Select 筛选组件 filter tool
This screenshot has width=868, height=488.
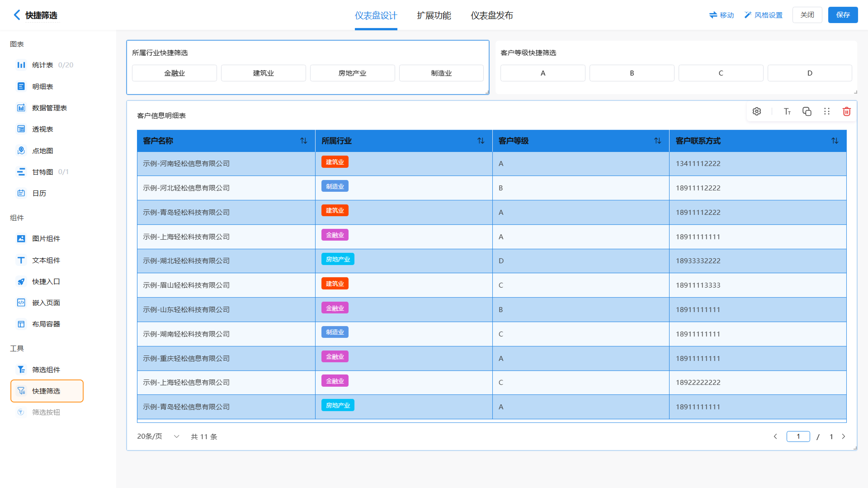pos(38,370)
